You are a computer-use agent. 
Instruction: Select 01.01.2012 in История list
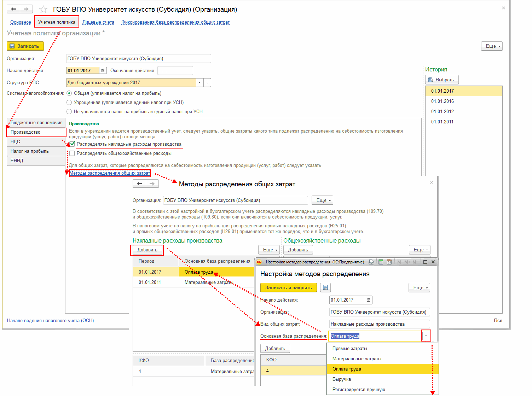tap(464, 112)
